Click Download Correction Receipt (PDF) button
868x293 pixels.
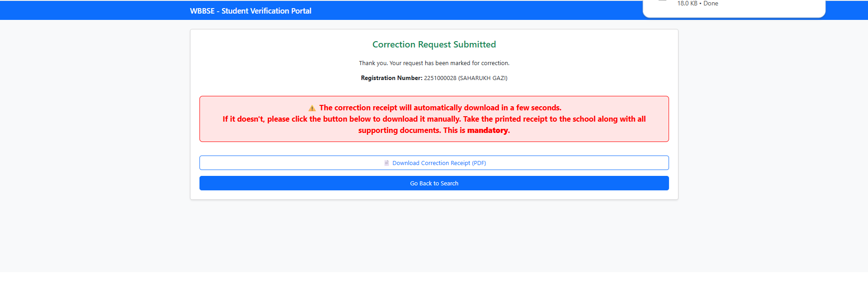coord(434,163)
